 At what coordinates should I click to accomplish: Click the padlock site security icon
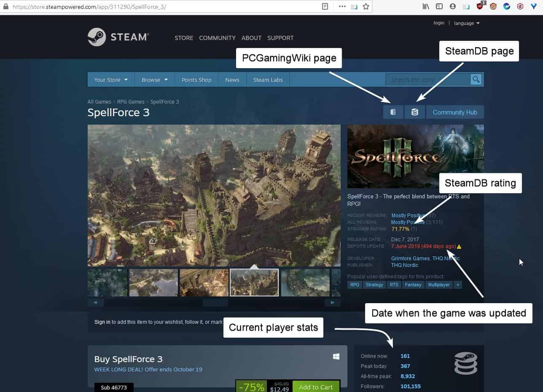coord(5,6)
